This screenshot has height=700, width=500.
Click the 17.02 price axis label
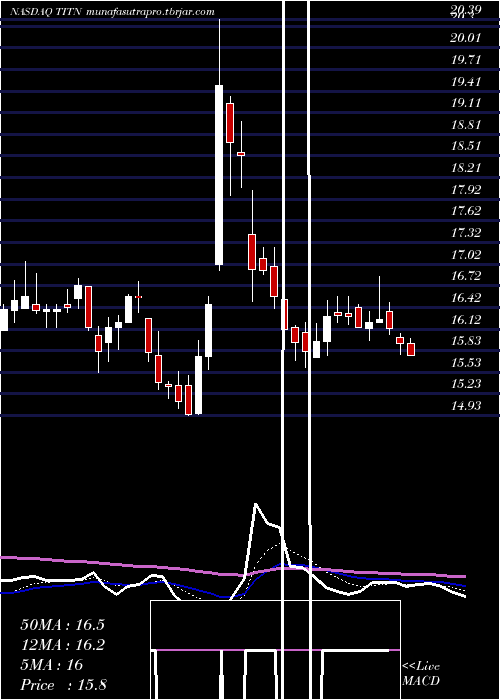(466, 254)
